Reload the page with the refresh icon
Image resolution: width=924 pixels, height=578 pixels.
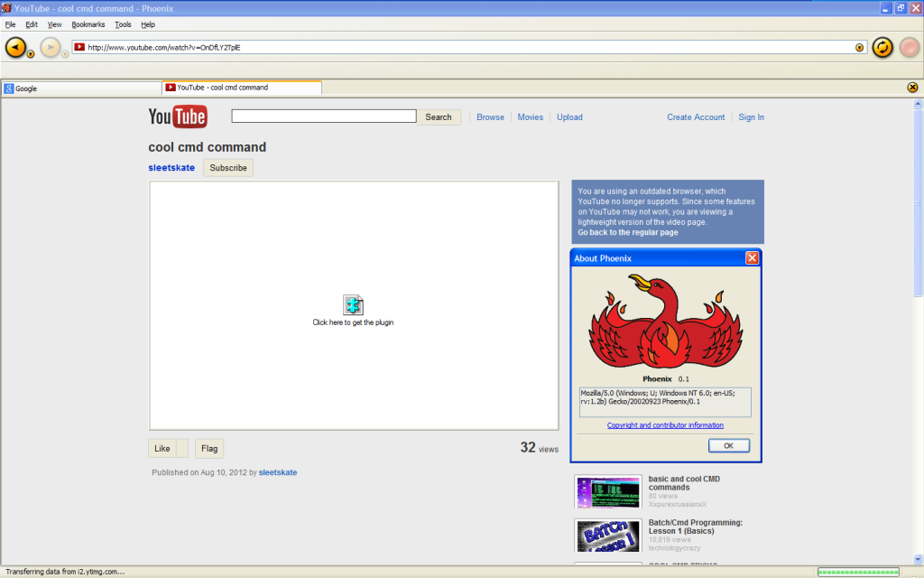coord(882,47)
